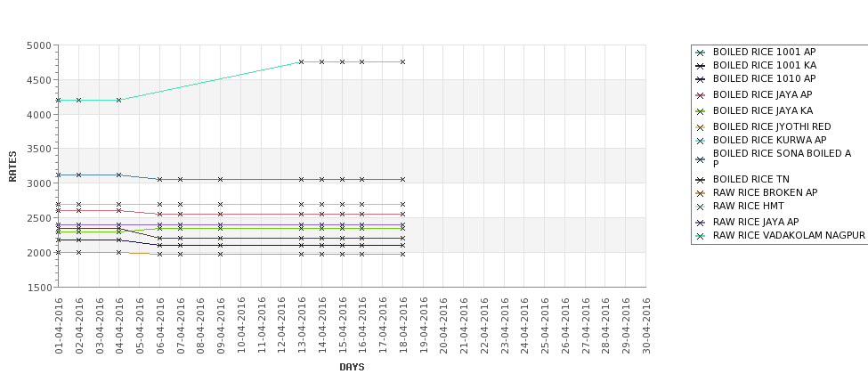Click the 06-04-2016 date label
The width and height of the screenshot is (868, 382).
159,326
